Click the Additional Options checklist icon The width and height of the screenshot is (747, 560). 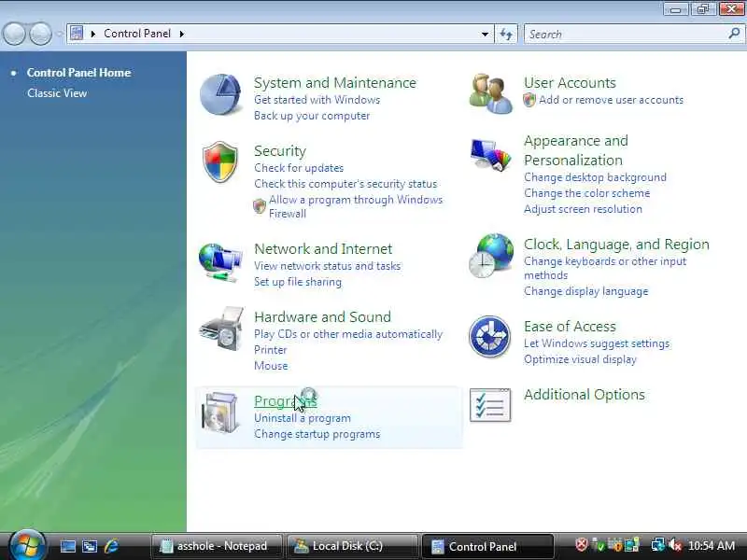(x=490, y=405)
